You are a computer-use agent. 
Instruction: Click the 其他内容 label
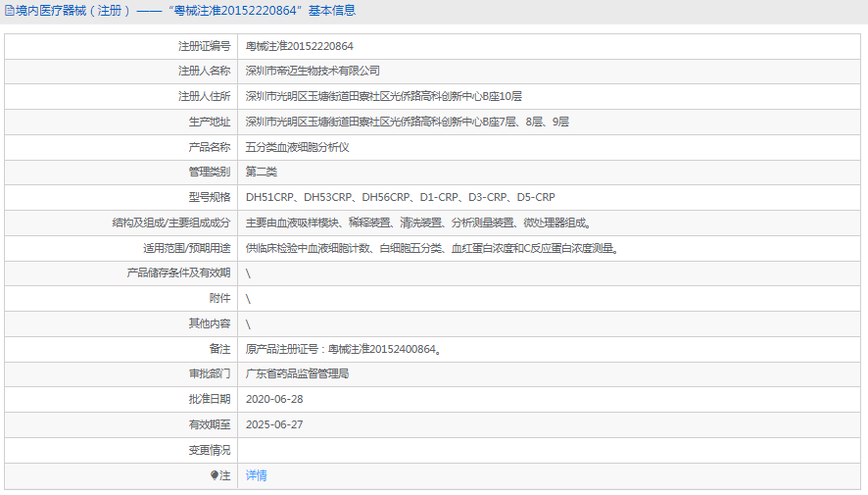point(210,323)
